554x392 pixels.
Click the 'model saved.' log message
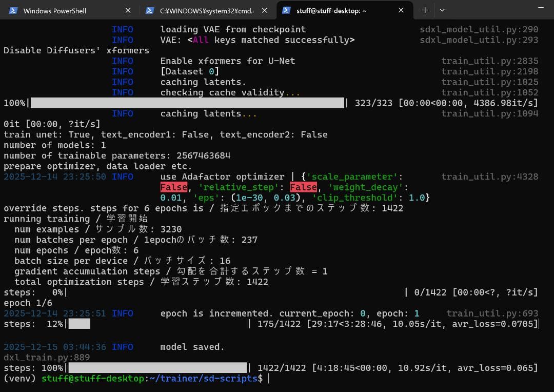click(x=192, y=347)
